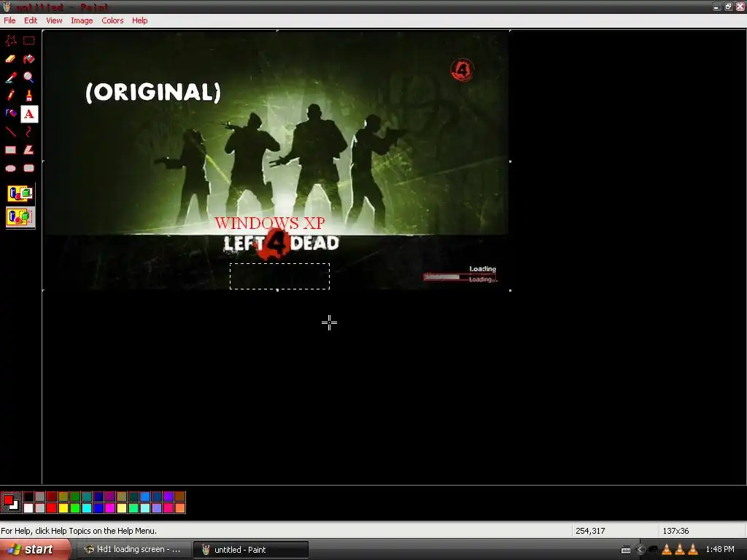Click the 1:48 PM system clock
The width and height of the screenshot is (747, 560).
click(720, 550)
